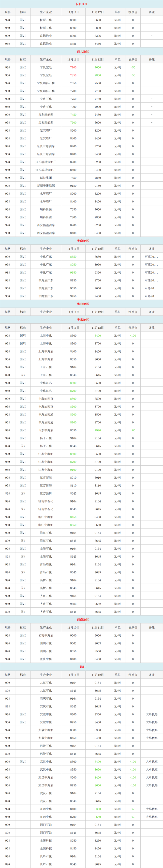163x868 pixels.
Task: Select 延长三原油库 in its 95# row
Action: (x=46, y=154)
